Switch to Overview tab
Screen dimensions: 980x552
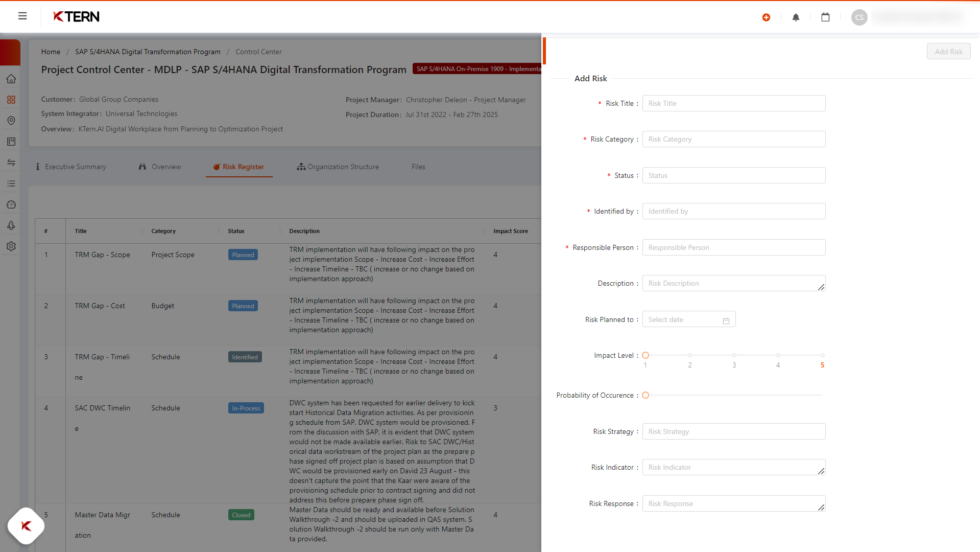[160, 167]
